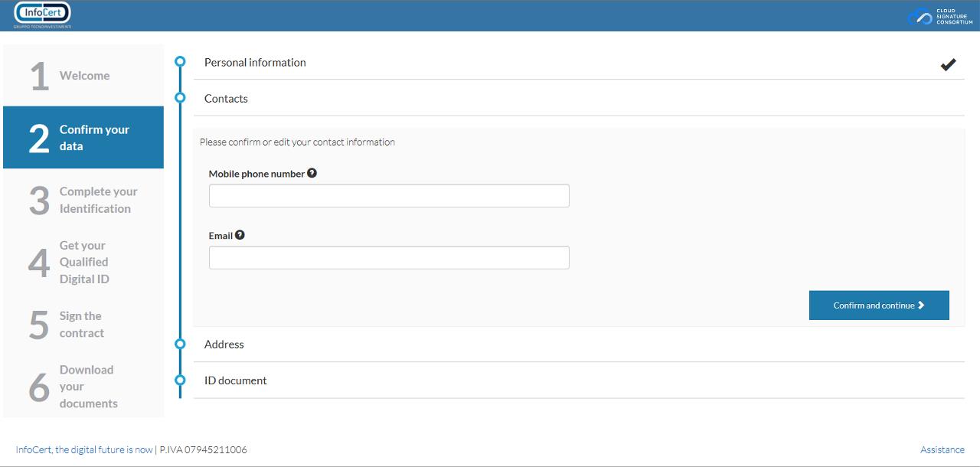Viewport: 980px width, 467px height.
Task: Click the ID document timeline circle
Action: [180, 380]
